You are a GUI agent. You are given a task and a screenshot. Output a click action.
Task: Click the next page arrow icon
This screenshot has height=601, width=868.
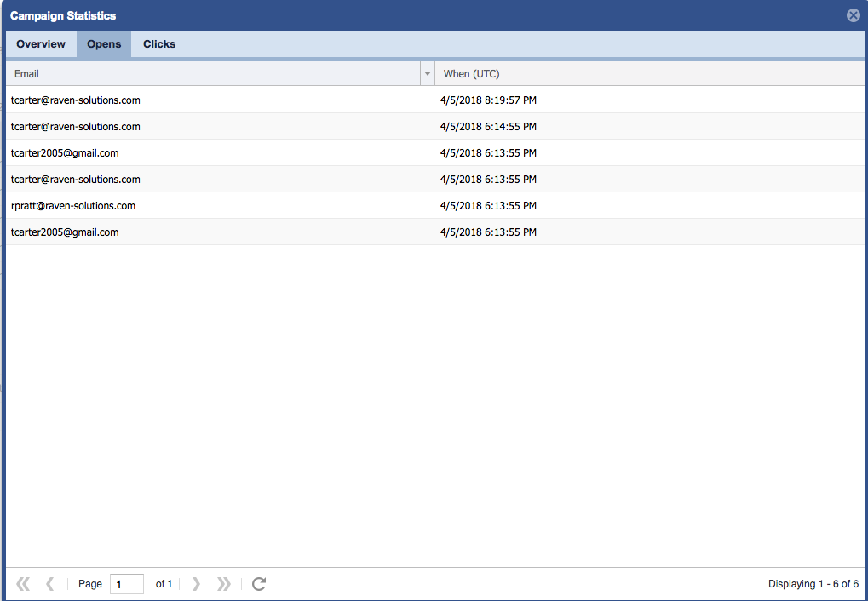(x=197, y=584)
